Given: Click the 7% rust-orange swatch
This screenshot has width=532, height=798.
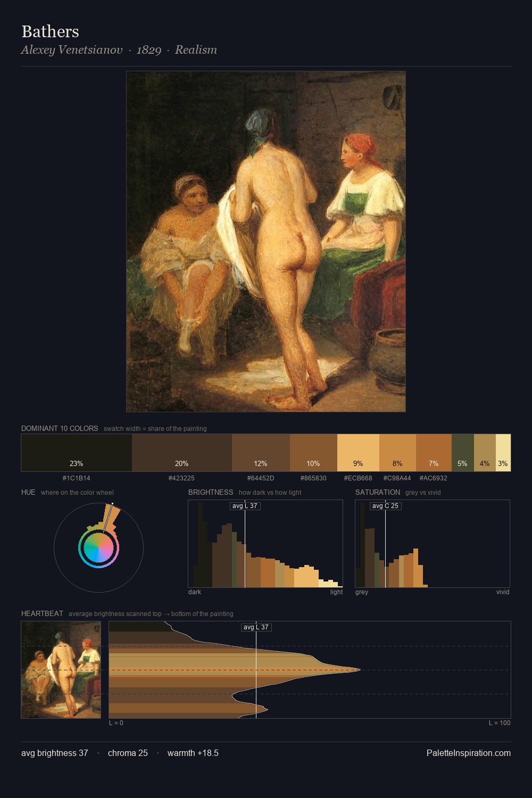Looking at the screenshot, I should [x=434, y=453].
